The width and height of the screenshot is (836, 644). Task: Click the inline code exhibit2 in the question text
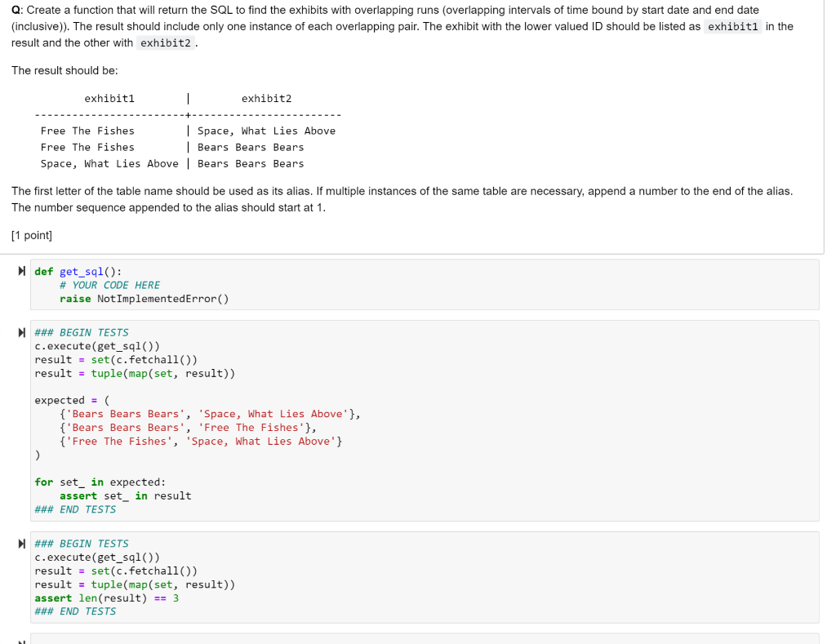pyautogui.click(x=165, y=42)
